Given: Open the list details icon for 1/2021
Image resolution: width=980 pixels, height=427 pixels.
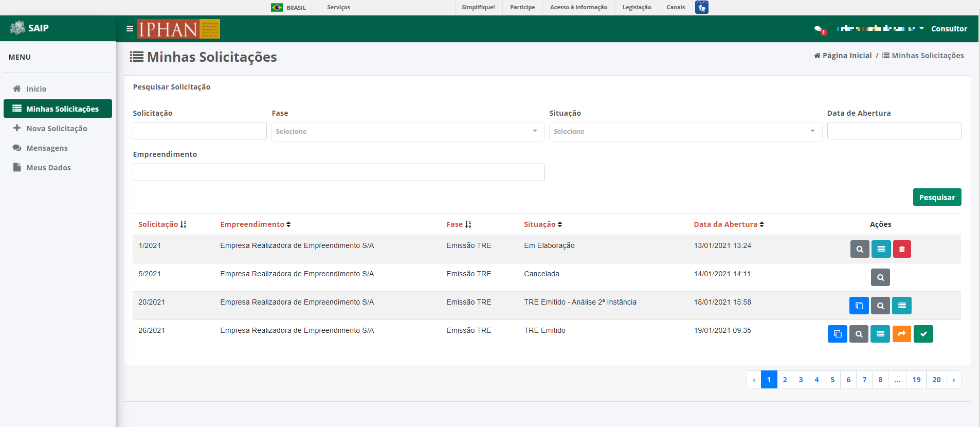Looking at the screenshot, I should (x=881, y=249).
